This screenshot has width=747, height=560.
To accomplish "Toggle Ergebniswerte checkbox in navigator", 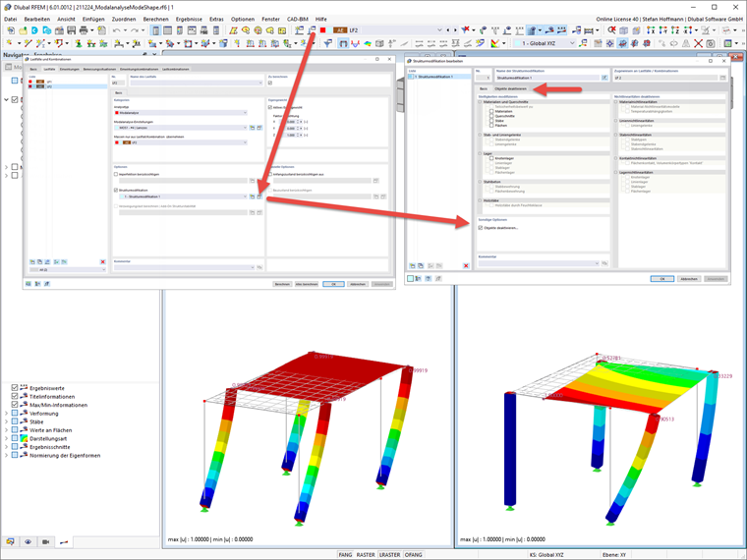I will 15,388.
